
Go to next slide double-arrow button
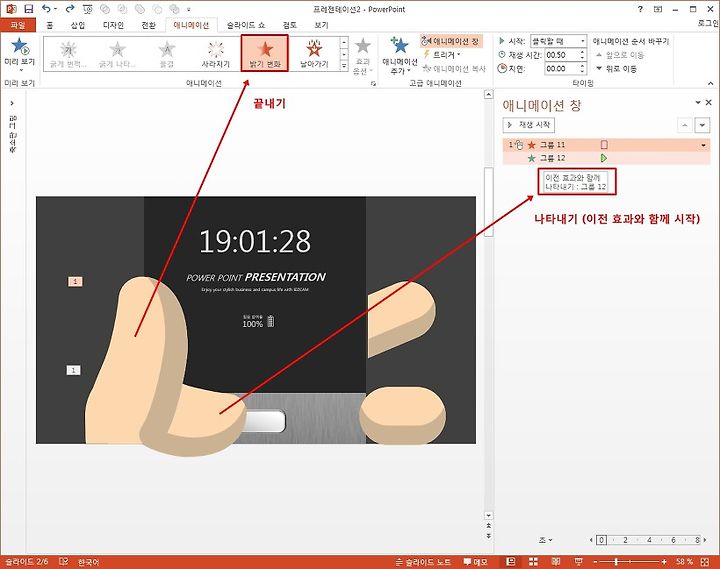coord(489,535)
